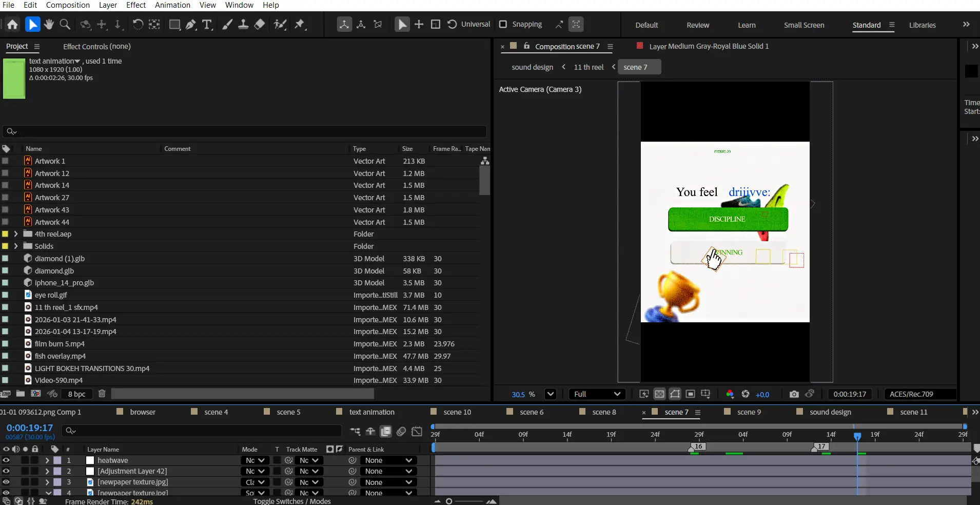The width and height of the screenshot is (980, 505).
Task: Hide the heatwave layer
Action: 6,460
